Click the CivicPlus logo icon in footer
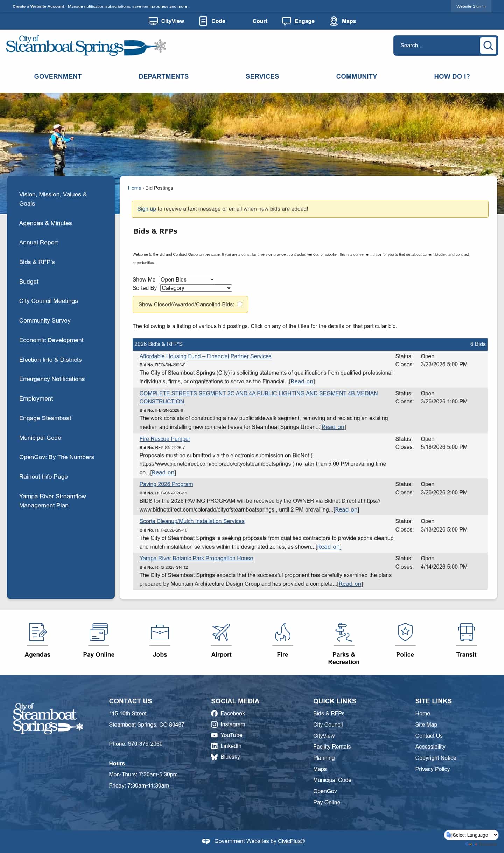 pyautogui.click(x=206, y=841)
